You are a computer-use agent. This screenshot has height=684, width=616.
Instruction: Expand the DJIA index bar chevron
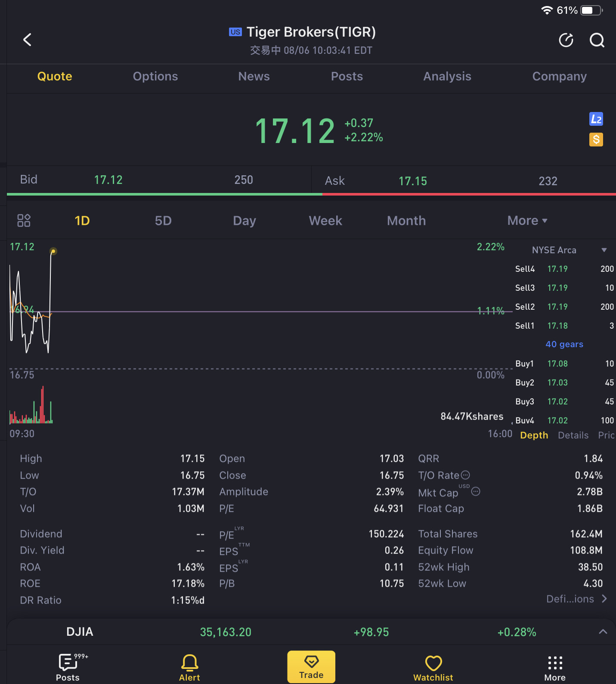coord(603,632)
